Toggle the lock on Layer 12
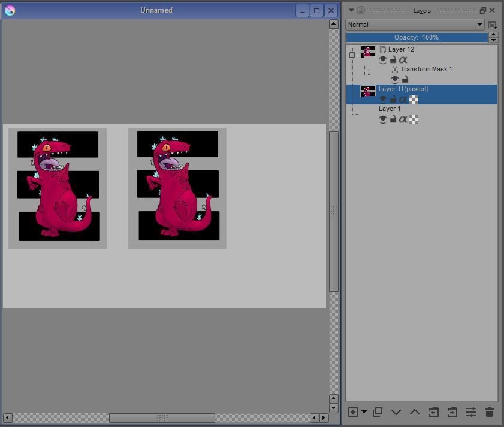 click(393, 59)
